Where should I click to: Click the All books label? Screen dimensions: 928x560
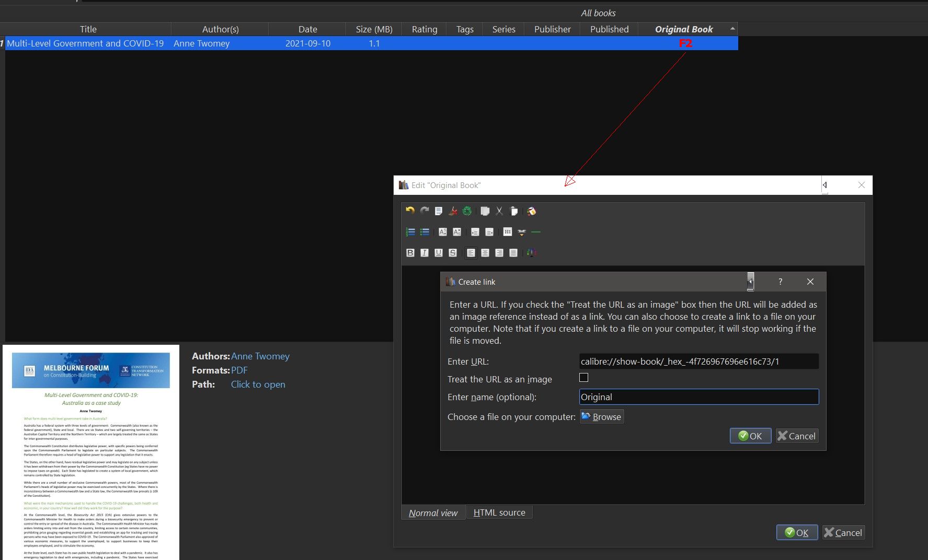(x=598, y=13)
